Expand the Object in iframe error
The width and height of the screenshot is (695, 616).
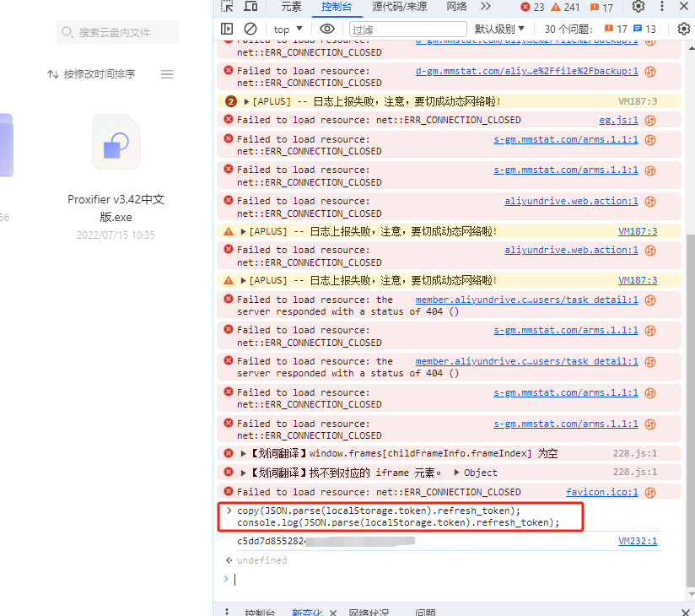[x=456, y=473]
